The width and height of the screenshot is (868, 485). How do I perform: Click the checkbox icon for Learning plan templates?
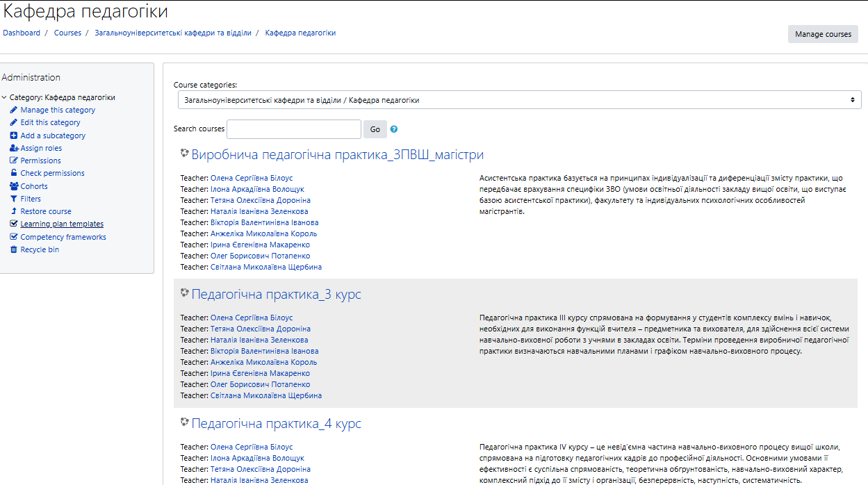click(14, 224)
